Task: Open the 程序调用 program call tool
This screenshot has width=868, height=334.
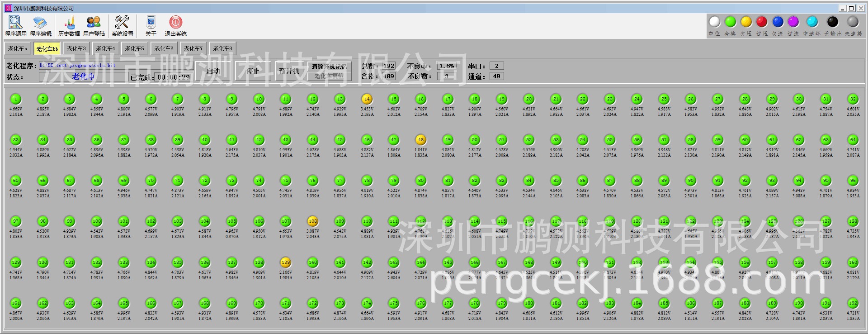Action: tap(16, 26)
